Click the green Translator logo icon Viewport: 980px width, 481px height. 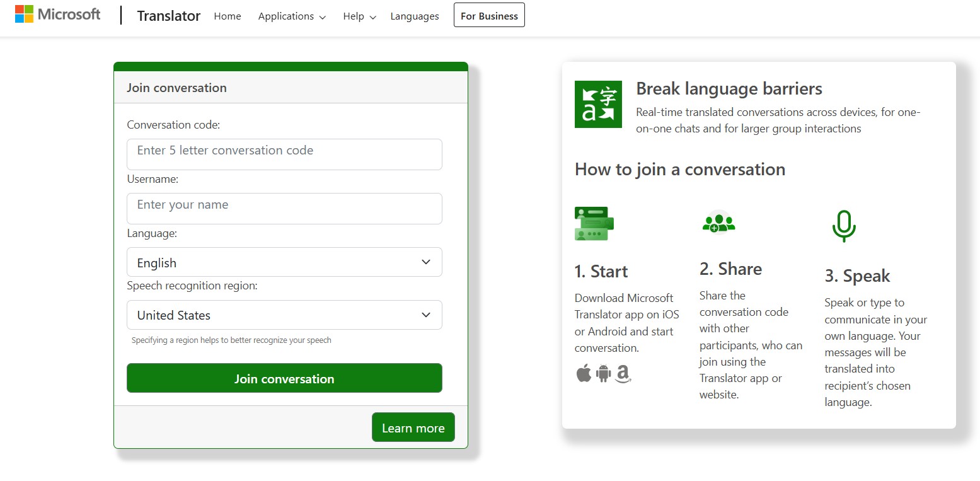pyautogui.click(x=598, y=104)
